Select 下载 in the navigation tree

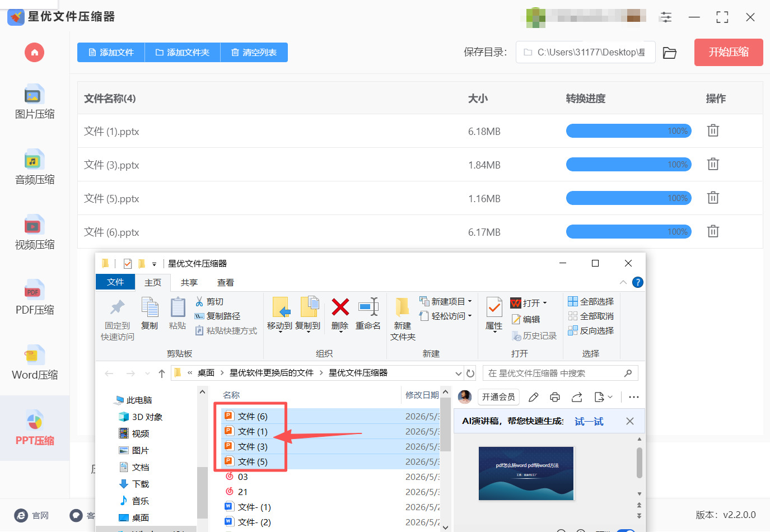[x=134, y=484]
